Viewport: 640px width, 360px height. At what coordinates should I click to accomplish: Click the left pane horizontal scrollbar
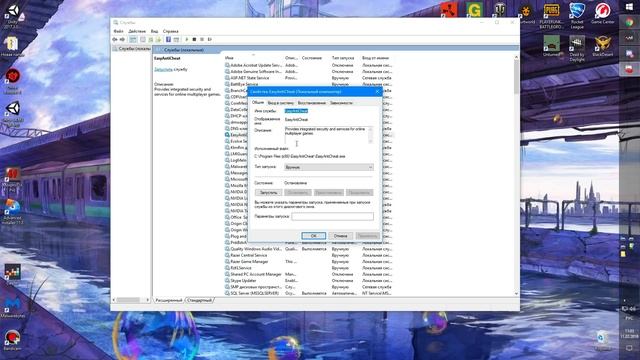[131, 300]
